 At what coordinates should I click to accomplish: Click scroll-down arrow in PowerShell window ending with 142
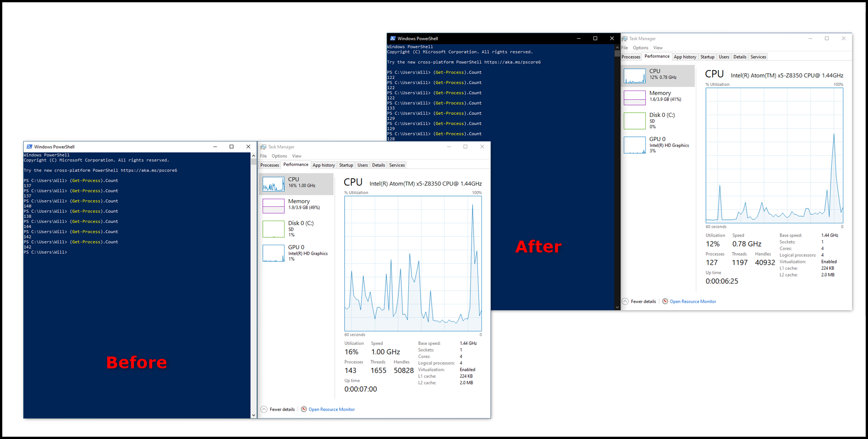pos(254,415)
